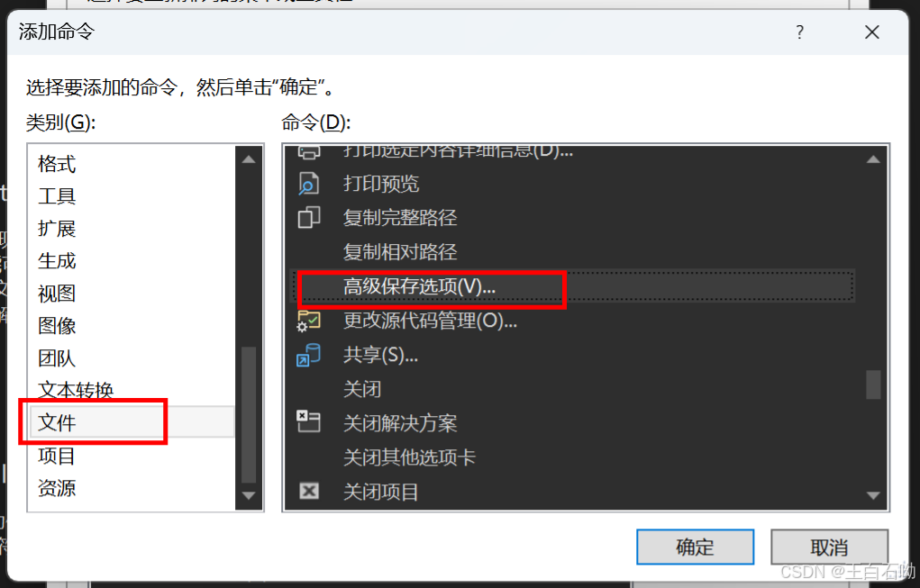The height and width of the screenshot is (588, 920).
Task: Click the printer icon at list top
Action: point(309,152)
